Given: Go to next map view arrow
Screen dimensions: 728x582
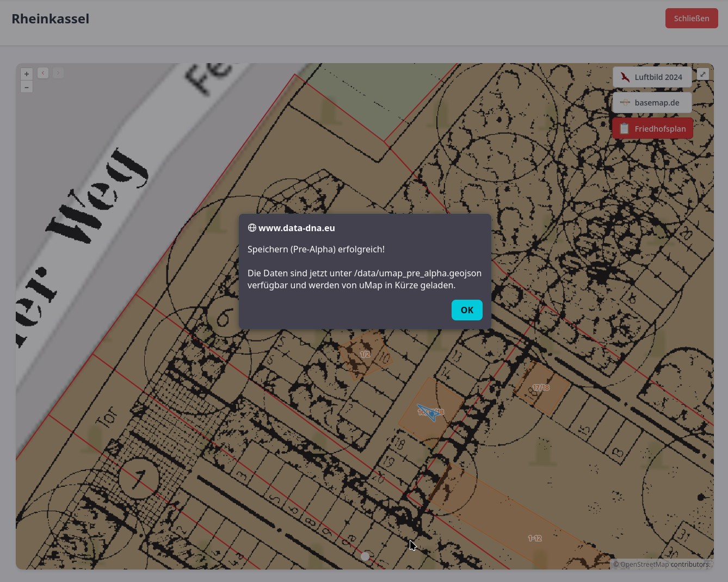Looking at the screenshot, I should pyautogui.click(x=58, y=73).
